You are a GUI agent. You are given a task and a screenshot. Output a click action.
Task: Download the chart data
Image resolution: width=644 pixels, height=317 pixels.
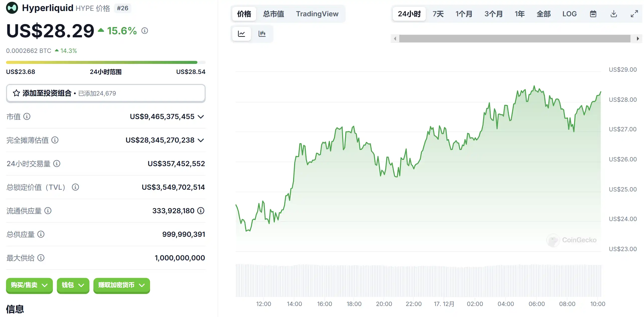613,14
